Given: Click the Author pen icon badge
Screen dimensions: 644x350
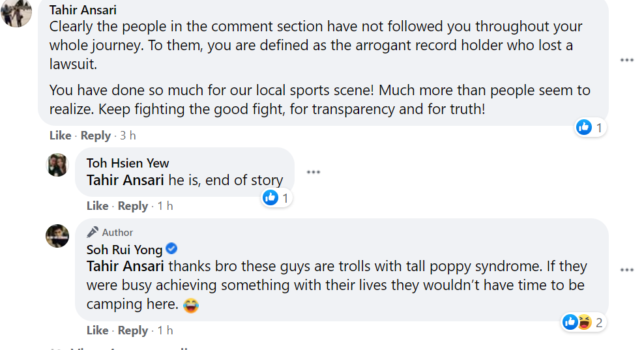Looking at the screenshot, I should [x=93, y=232].
